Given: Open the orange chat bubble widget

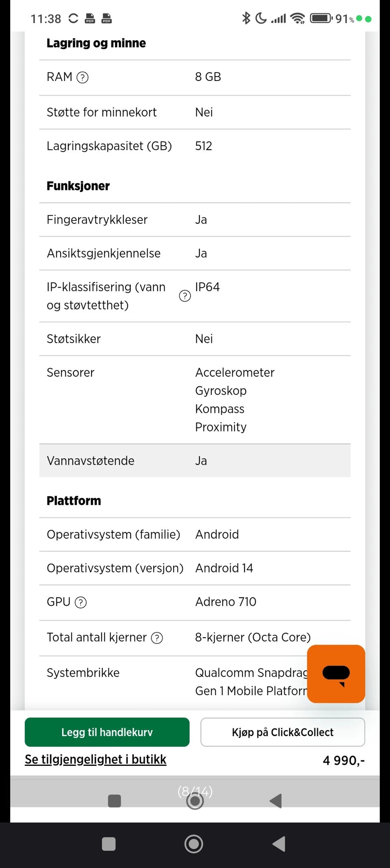Looking at the screenshot, I should pyautogui.click(x=336, y=674).
